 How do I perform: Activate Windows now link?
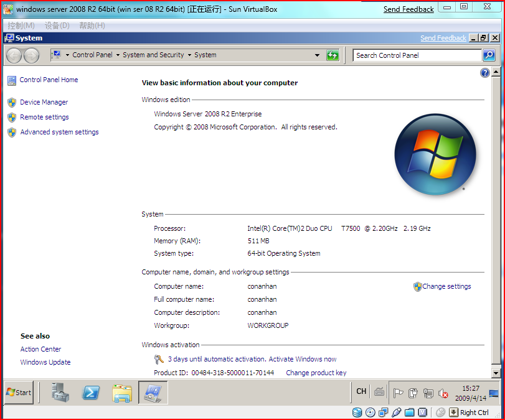303,359
